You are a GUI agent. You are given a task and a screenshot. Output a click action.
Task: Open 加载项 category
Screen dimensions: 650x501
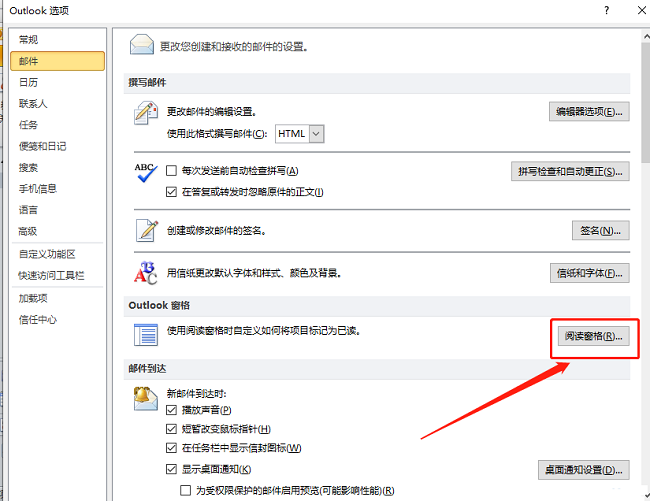[57, 298]
